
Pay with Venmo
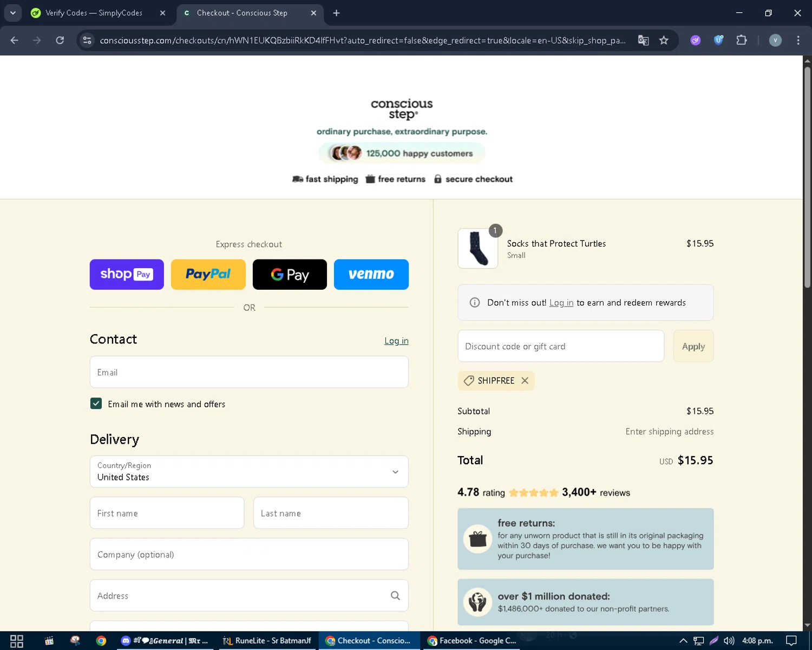pos(371,275)
